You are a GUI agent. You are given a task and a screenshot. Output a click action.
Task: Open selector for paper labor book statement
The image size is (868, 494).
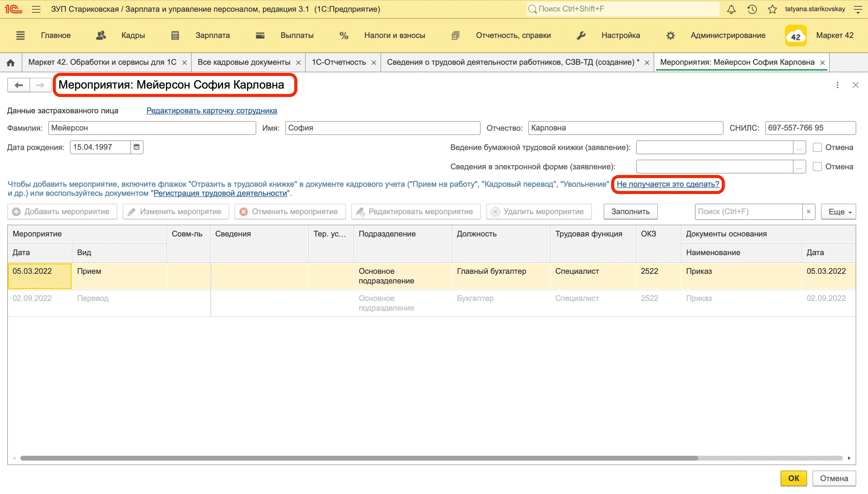click(799, 147)
